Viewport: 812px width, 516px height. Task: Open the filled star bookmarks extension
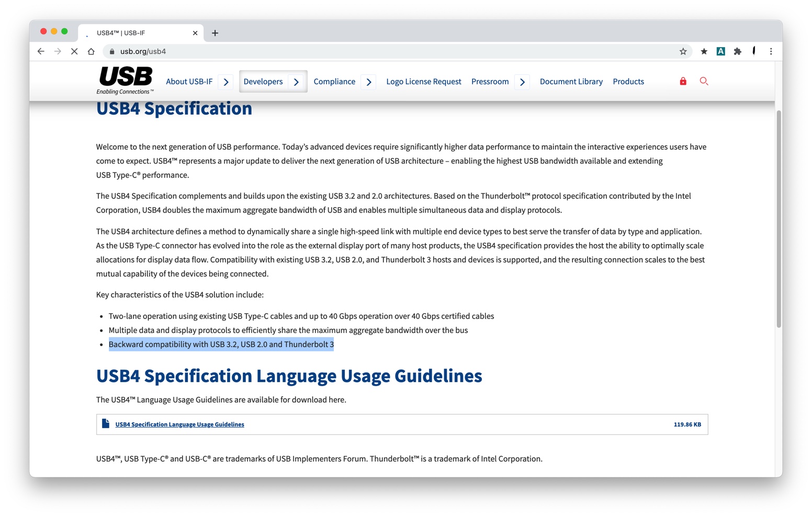point(704,51)
